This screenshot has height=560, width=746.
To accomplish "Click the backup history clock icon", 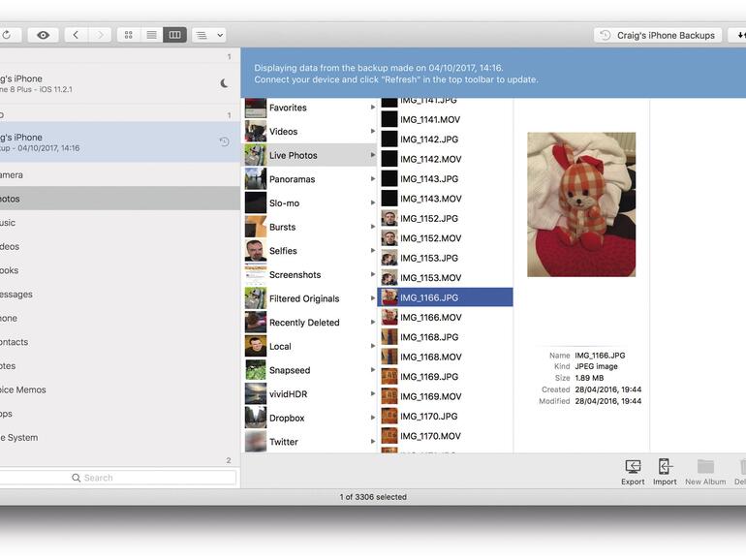I will click(x=224, y=141).
